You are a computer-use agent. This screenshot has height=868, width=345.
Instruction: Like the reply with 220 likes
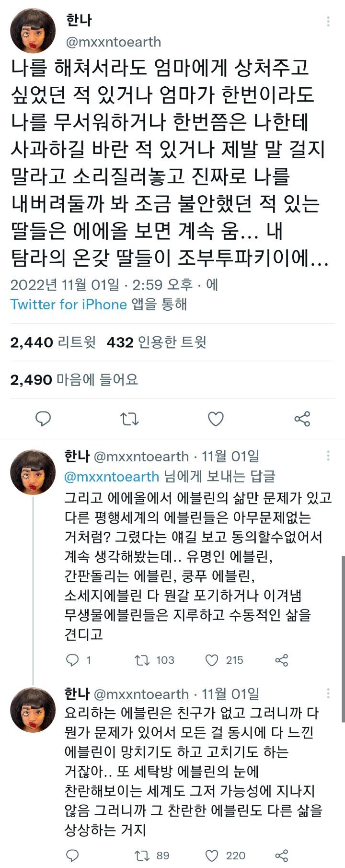coord(212,855)
